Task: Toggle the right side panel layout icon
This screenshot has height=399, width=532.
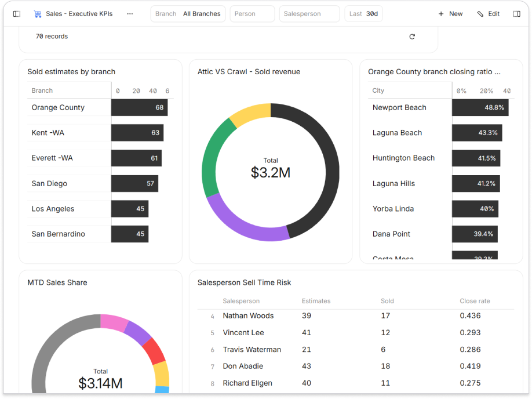Action: [x=516, y=13]
